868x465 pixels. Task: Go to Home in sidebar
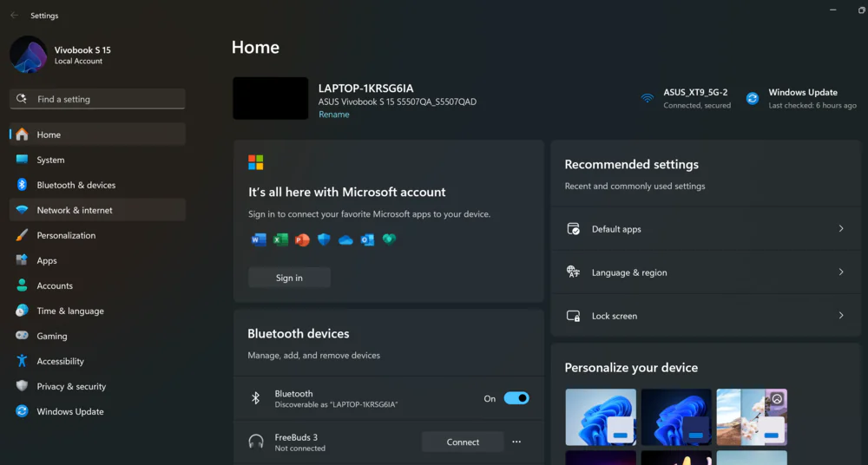(97, 134)
